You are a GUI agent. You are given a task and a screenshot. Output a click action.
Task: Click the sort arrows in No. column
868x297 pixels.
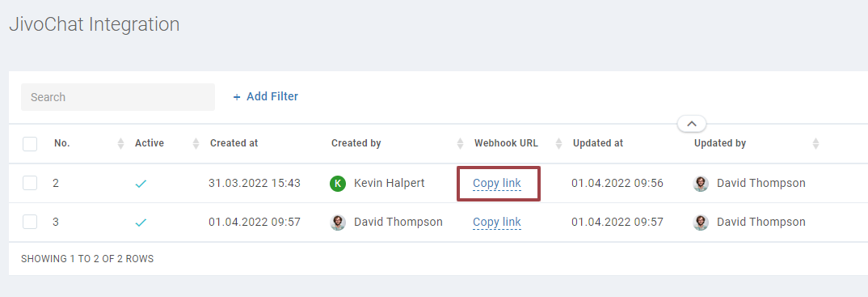[x=121, y=144]
